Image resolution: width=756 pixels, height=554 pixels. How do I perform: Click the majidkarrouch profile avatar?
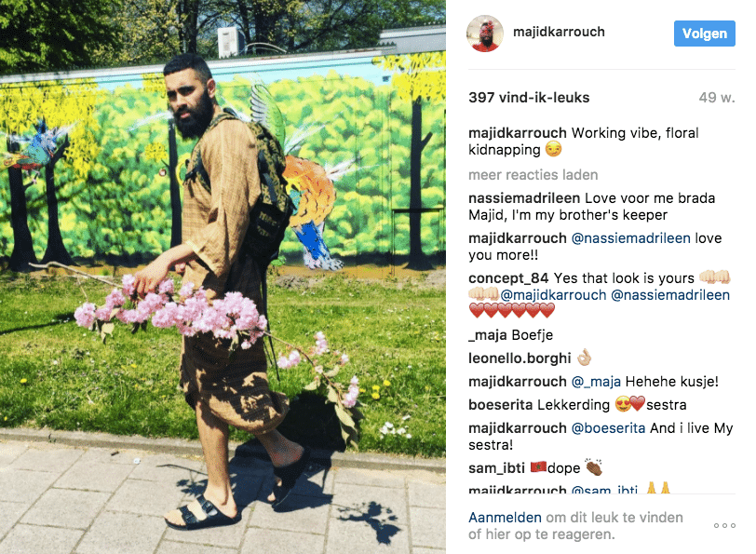point(485,34)
